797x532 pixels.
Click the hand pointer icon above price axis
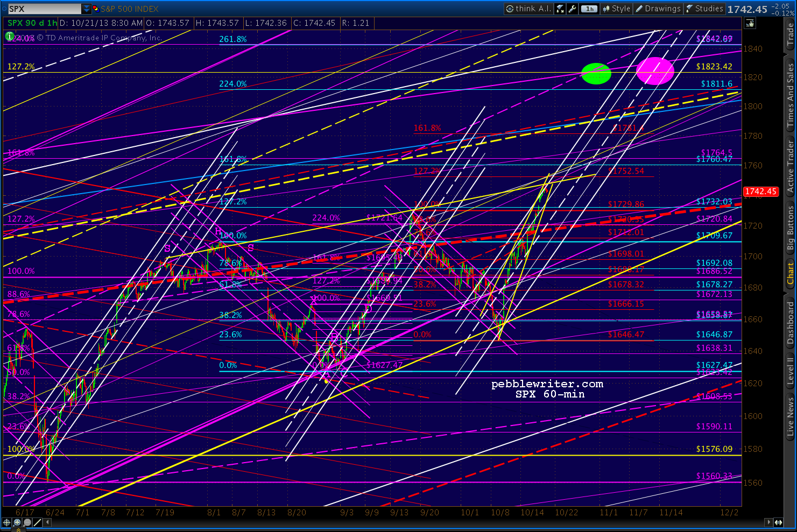(750, 23)
